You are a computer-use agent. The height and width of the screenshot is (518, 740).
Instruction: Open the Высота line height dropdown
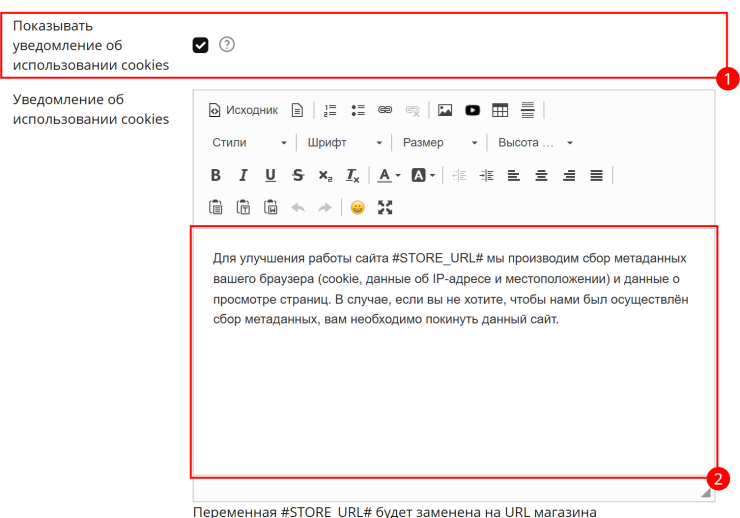pyautogui.click(x=535, y=142)
